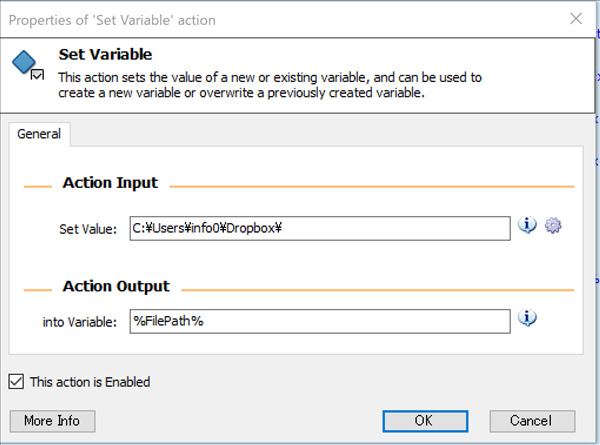
Task: Confirm with the OK button
Action: click(x=423, y=420)
